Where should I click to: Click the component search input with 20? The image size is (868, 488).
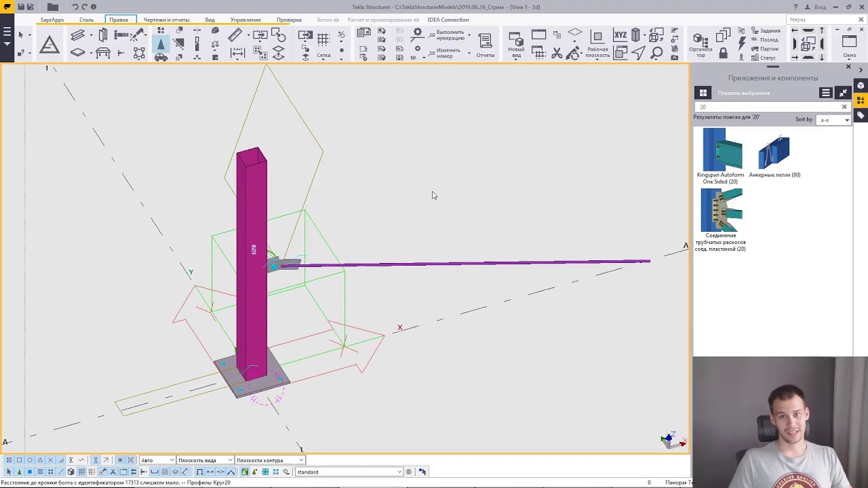(x=766, y=106)
